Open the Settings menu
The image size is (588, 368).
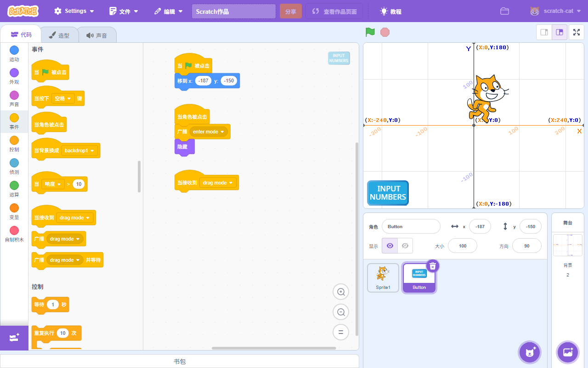coord(74,11)
